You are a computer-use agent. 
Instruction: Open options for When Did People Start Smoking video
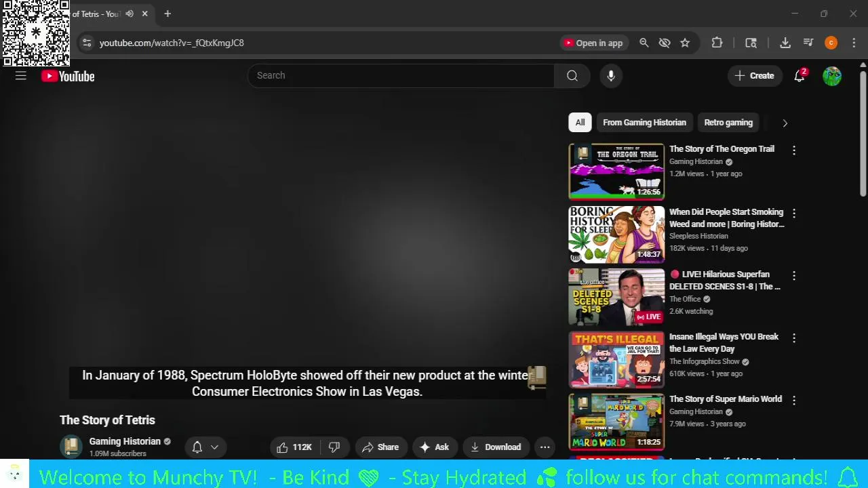[794, 213]
